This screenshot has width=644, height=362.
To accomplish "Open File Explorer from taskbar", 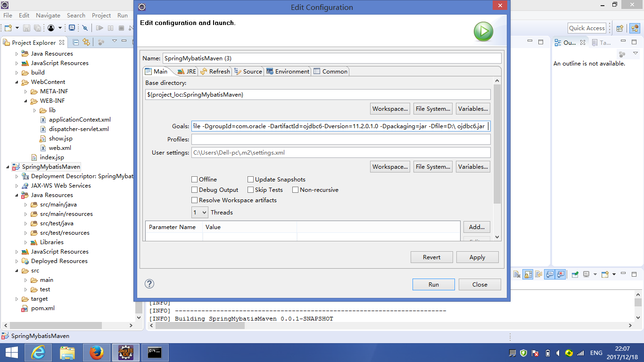I will pyautogui.click(x=67, y=353).
